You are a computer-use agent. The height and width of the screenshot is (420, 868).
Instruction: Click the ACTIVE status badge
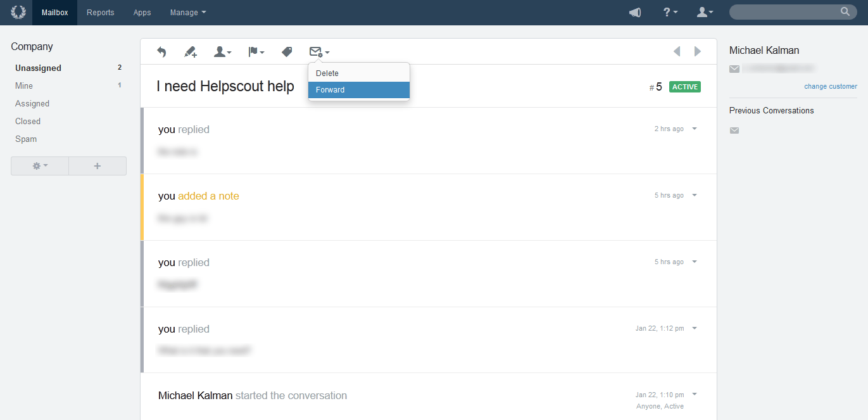tap(685, 87)
